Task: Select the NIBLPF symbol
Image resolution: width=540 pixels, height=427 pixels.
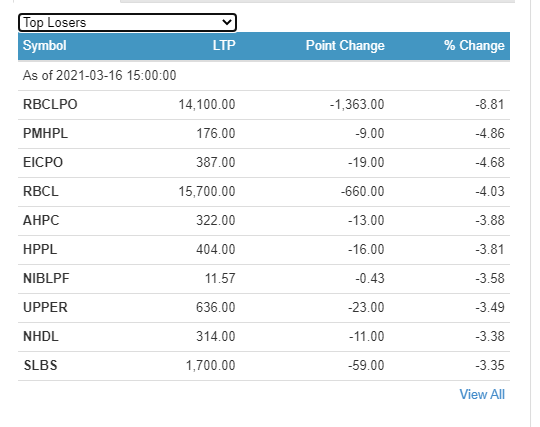Action: point(46,278)
